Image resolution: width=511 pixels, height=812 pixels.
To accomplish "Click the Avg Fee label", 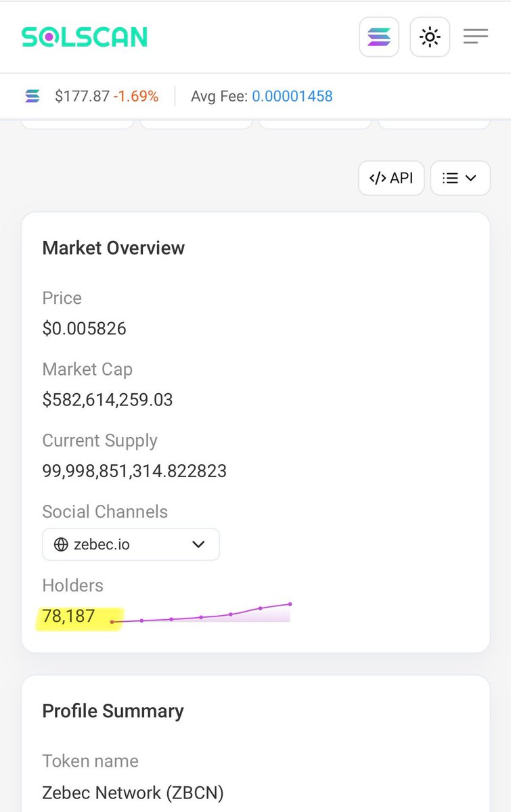I will [219, 96].
